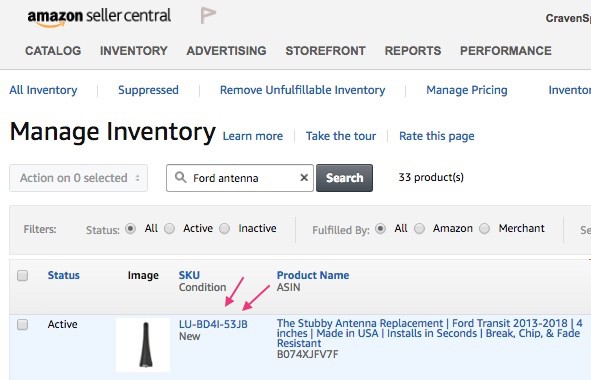Image resolution: width=591 pixels, height=380 pixels.
Task: Click the magnifying glass search icon
Action: pyautogui.click(x=181, y=177)
